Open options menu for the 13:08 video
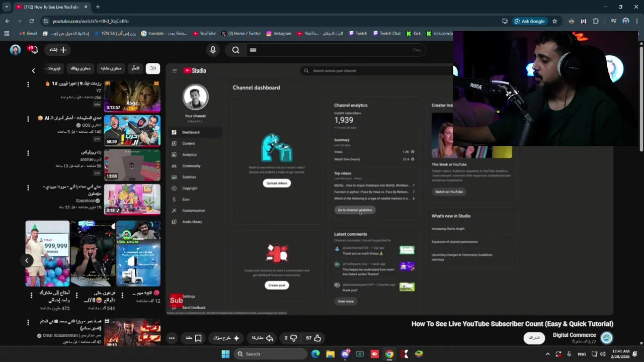The image size is (644, 362). pos(28,153)
